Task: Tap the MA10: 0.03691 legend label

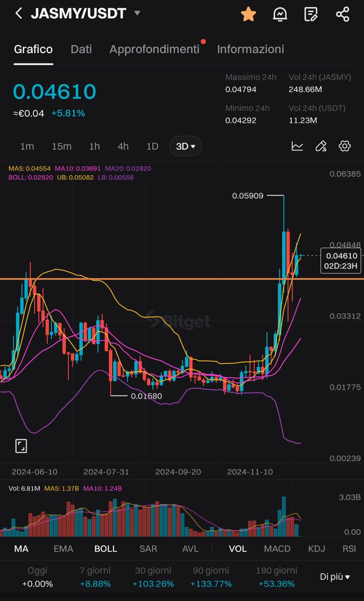Action: pyautogui.click(x=78, y=169)
